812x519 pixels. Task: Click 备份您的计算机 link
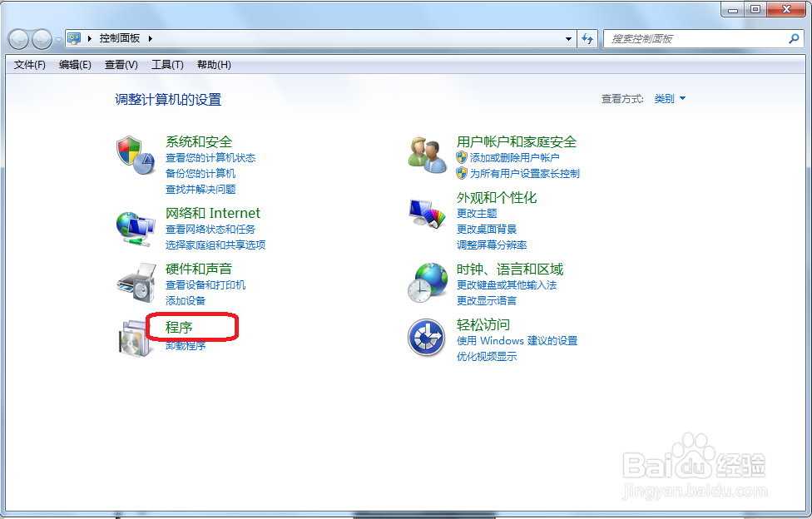coord(201,174)
